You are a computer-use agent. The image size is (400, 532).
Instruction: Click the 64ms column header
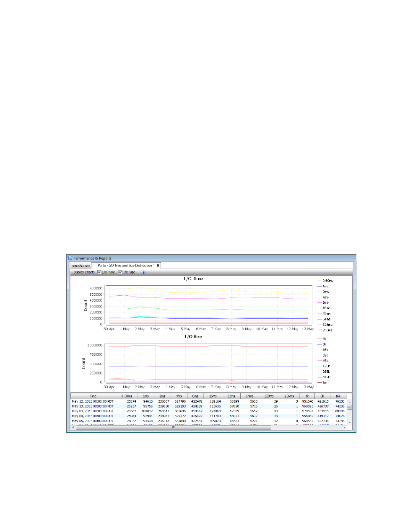click(249, 396)
